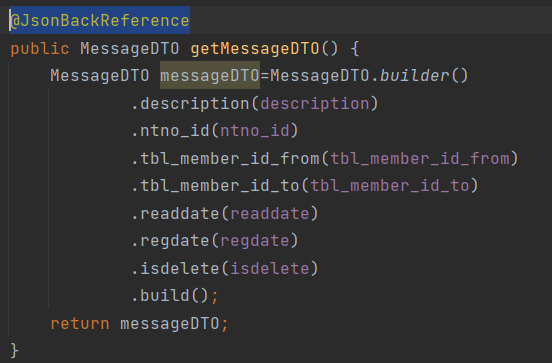
Task: Click the purple tbl_member_id_from argument
Action: 420,158
